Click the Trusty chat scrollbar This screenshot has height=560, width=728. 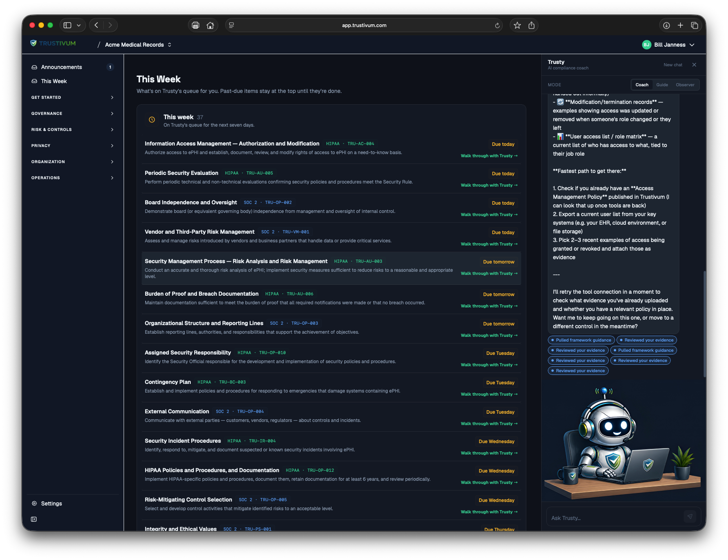point(704,324)
